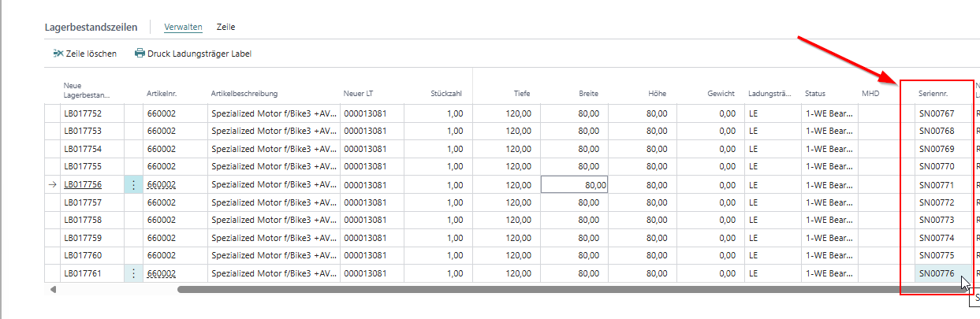
Task: Click the Lagerbestandszeilen section title
Action: (91, 27)
